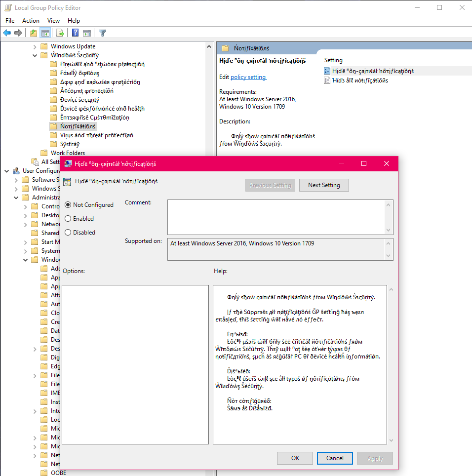The image size is (472, 476).
Task: Select the Firewall and network protection folder
Action: (x=97, y=64)
